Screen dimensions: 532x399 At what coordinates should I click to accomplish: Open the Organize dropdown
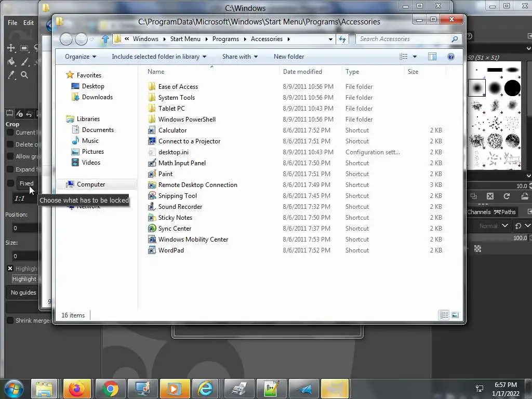(x=81, y=57)
